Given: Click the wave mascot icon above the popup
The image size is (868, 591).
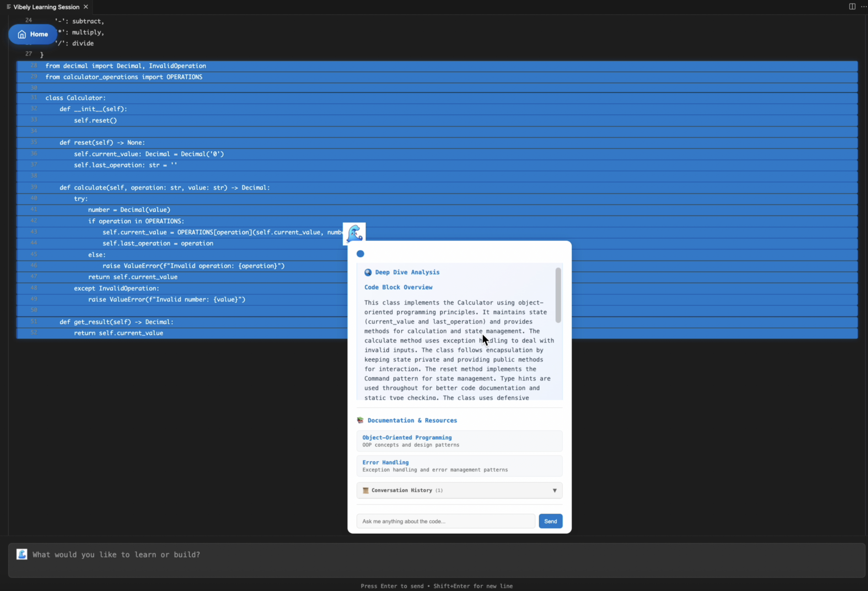Looking at the screenshot, I should coord(354,234).
